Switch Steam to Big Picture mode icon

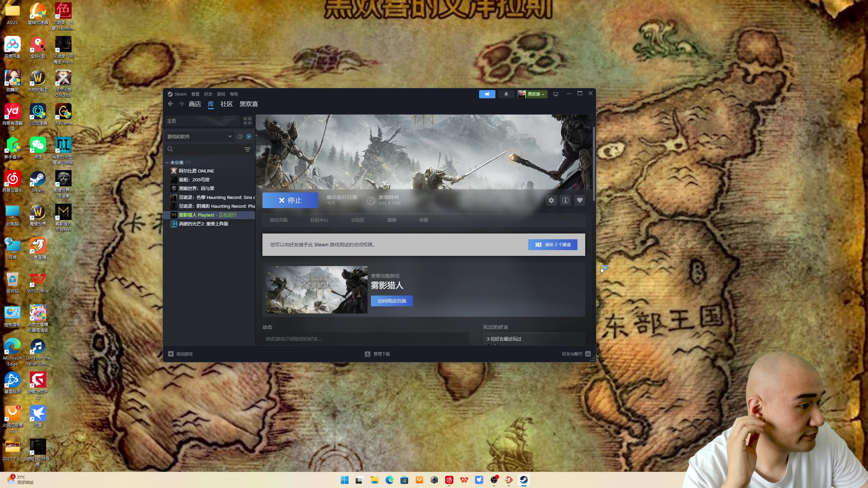coord(555,94)
